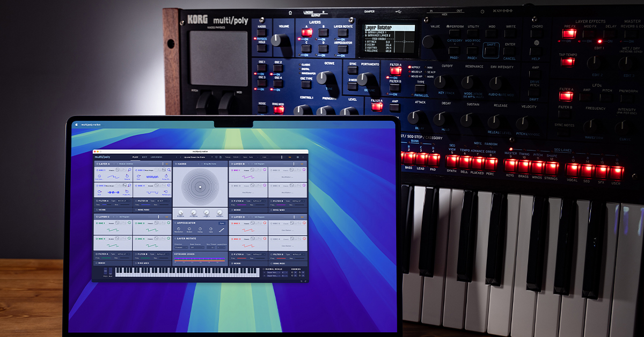Click the Keyboard Zones color bars
The width and height of the screenshot is (644, 337).
(200, 260)
